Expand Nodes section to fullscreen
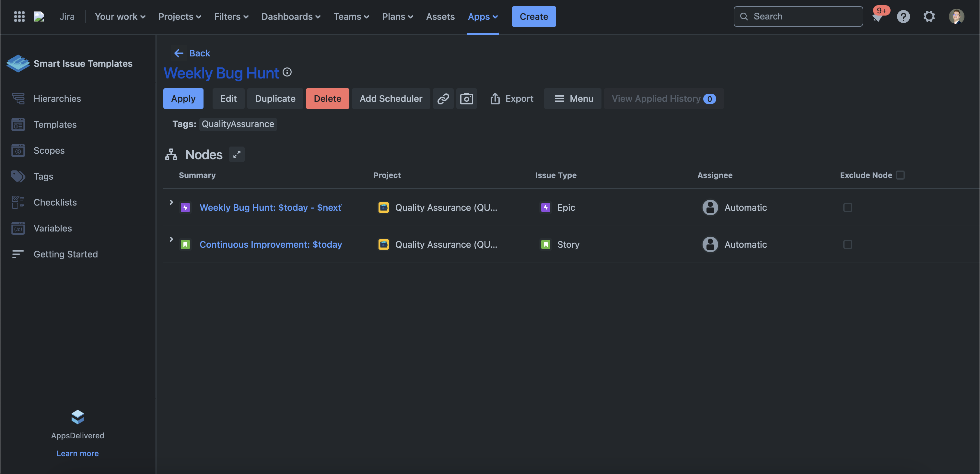This screenshot has height=474, width=980. (x=237, y=155)
